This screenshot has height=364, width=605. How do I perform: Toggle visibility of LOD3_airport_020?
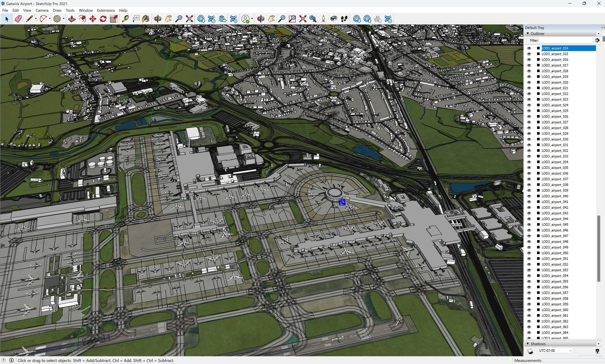pyautogui.click(x=529, y=82)
